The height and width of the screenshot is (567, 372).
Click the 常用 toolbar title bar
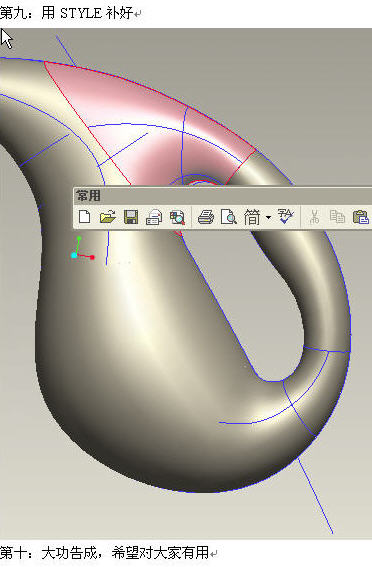click(222, 196)
